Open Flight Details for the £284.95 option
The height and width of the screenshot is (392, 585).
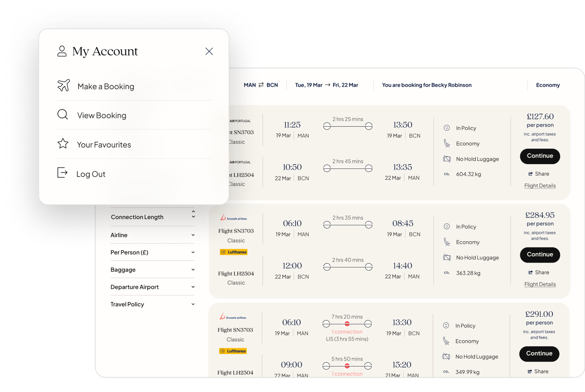tap(540, 284)
